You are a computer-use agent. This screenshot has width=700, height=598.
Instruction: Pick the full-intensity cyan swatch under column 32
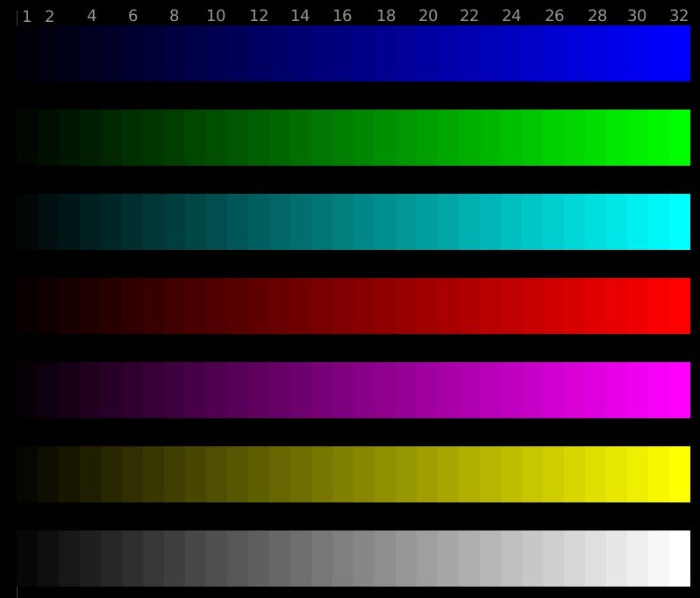680,222
